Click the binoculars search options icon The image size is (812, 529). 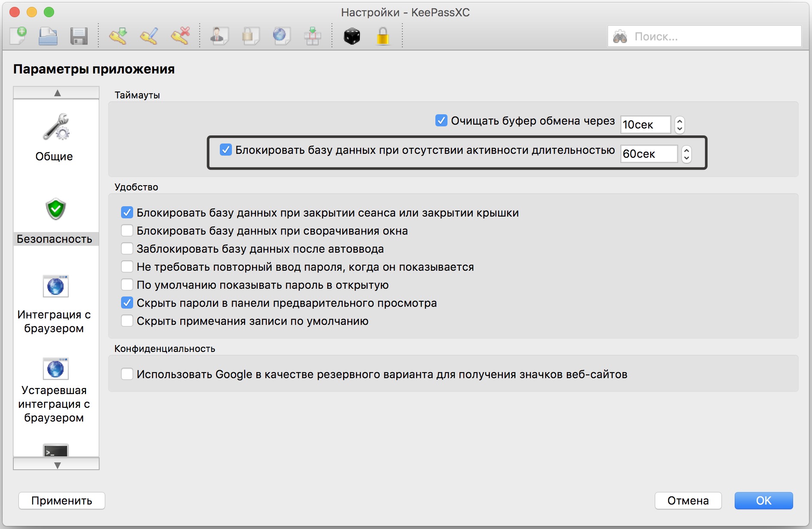tap(620, 37)
